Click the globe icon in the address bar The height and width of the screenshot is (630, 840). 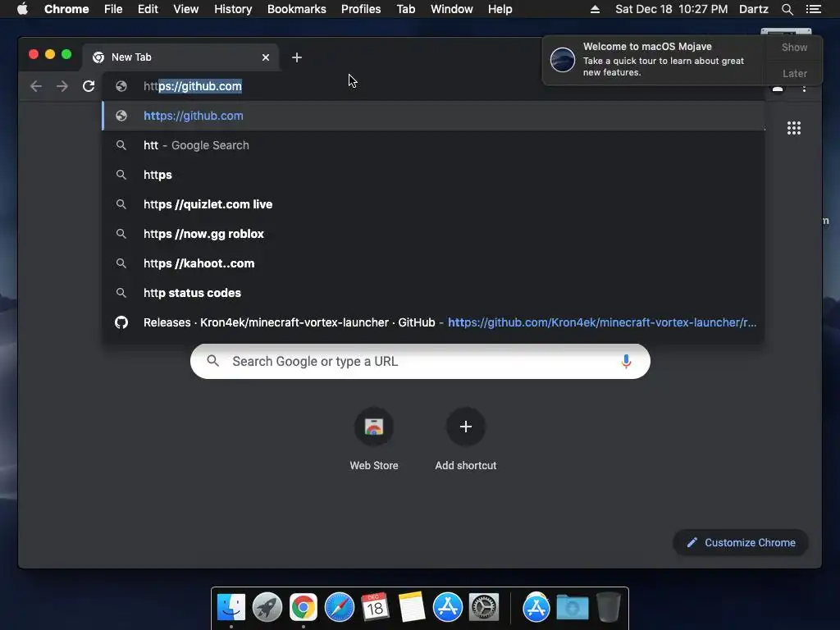[121, 86]
